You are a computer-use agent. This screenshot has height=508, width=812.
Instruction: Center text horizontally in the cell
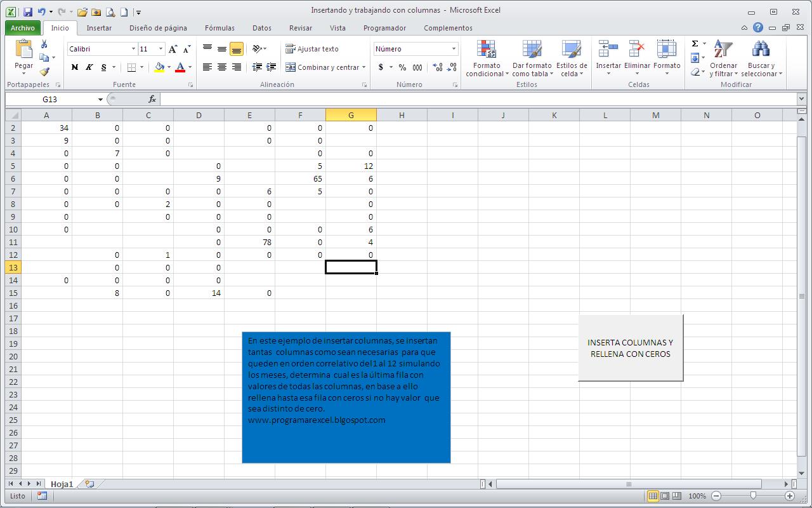222,67
